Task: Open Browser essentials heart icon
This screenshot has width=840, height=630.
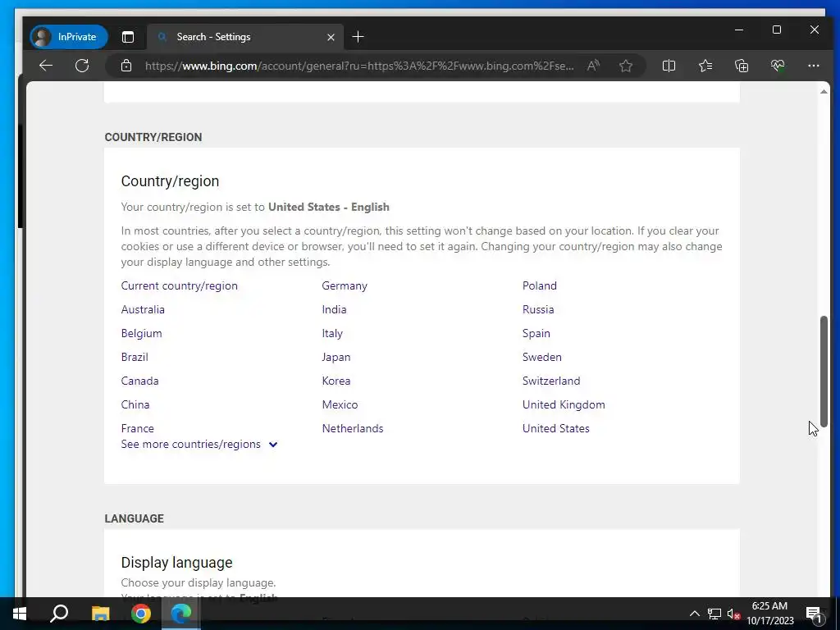Action: coord(778,66)
